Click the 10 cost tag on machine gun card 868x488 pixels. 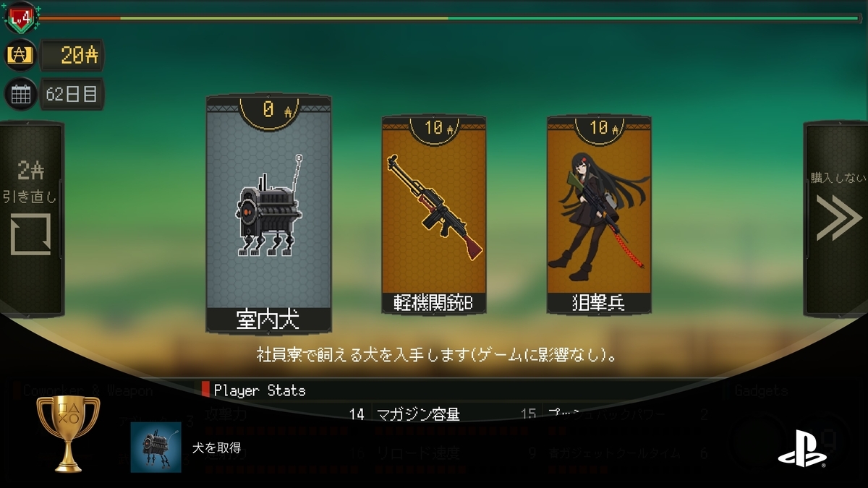pos(434,129)
